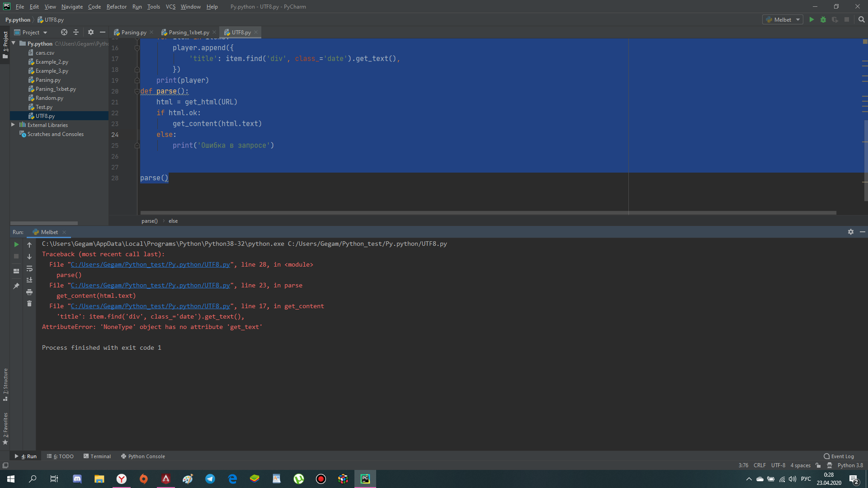Run the Melbet configuration
The image size is (868, 488).
811,20
